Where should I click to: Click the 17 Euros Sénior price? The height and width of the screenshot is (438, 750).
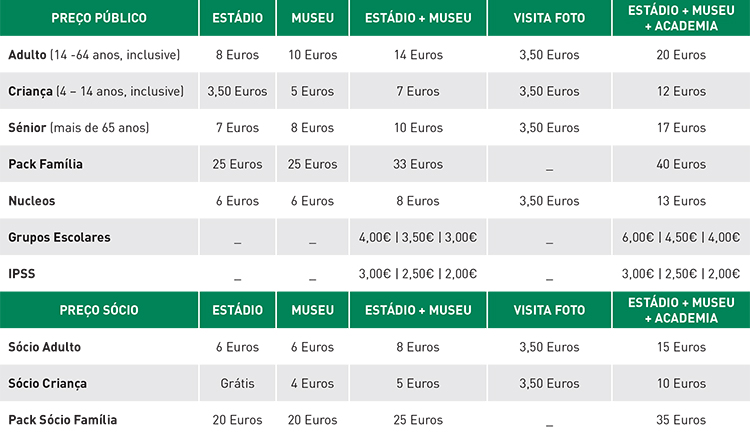(x=681, y=128)
